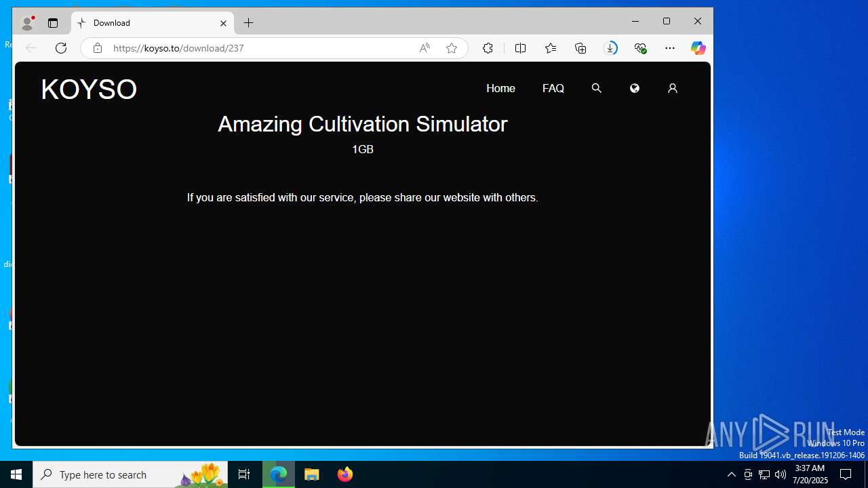The height and width of the screenshot is (488, 868).
Task: Select the Download tab
Action: 153,23
